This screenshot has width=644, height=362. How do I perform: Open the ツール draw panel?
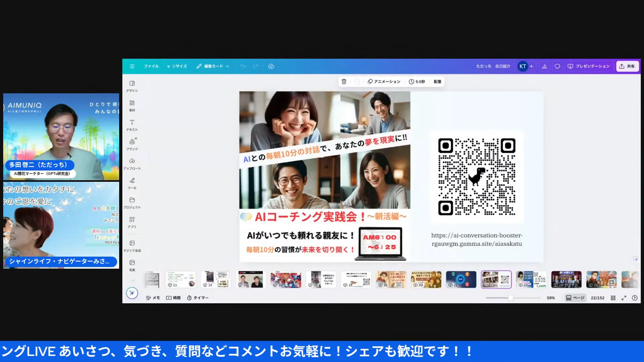coord(132,183)
